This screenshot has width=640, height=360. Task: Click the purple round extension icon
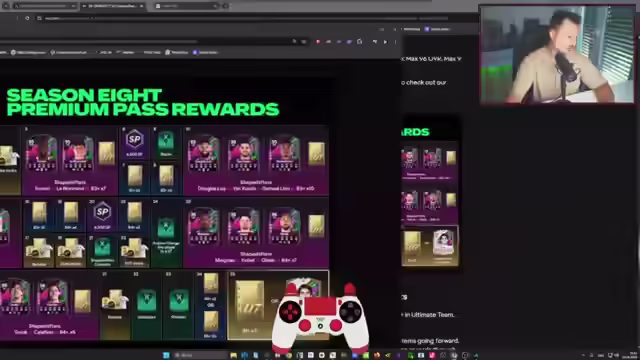pyautogui.click(x=349, y=42)
